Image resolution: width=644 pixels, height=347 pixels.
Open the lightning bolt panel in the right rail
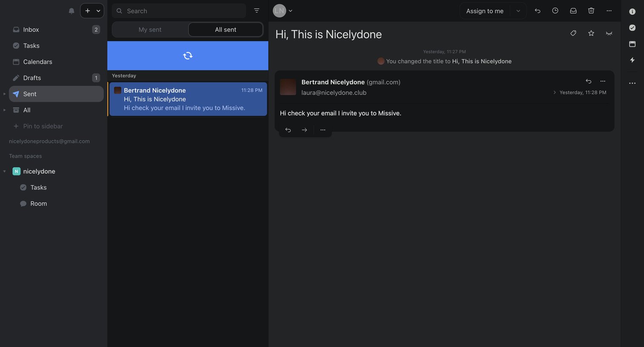coord(632,60)
